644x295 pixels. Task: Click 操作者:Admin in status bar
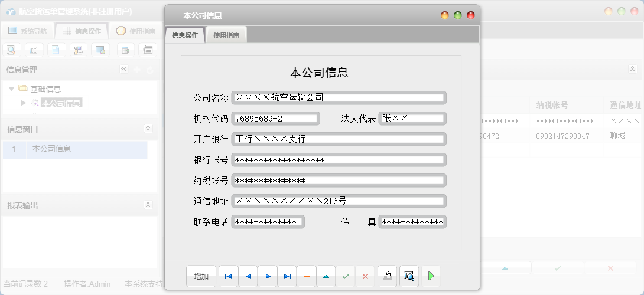(x=87, y=284)
